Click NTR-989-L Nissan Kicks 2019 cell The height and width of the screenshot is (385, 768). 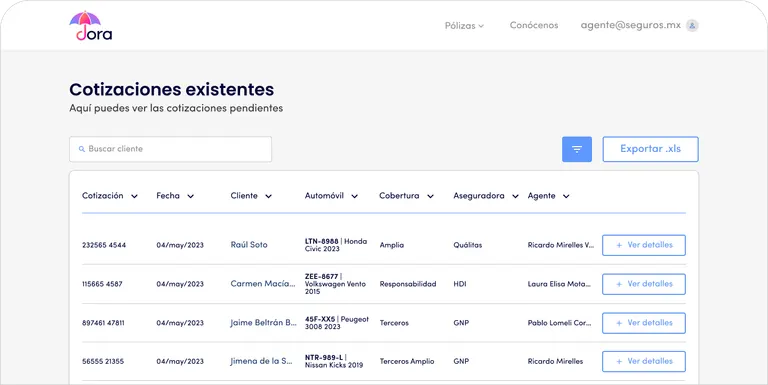coord(334,361)
